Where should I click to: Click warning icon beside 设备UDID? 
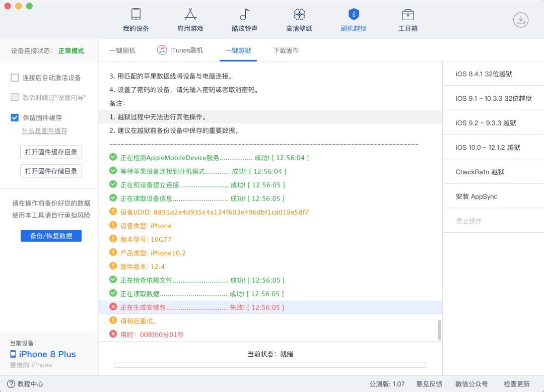(113, 212)
